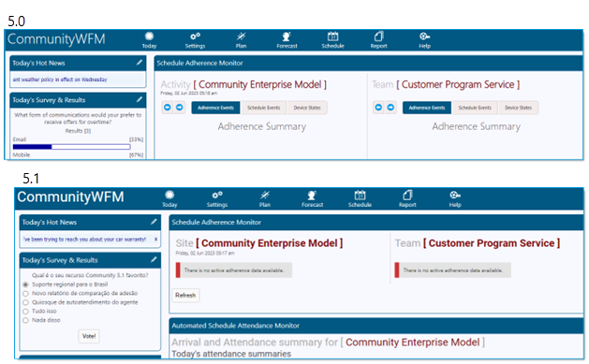The height and width of the screenshot is (364, 589).
Task: Click CommunityWFM logo in 5.0 header
Action: 56,39
